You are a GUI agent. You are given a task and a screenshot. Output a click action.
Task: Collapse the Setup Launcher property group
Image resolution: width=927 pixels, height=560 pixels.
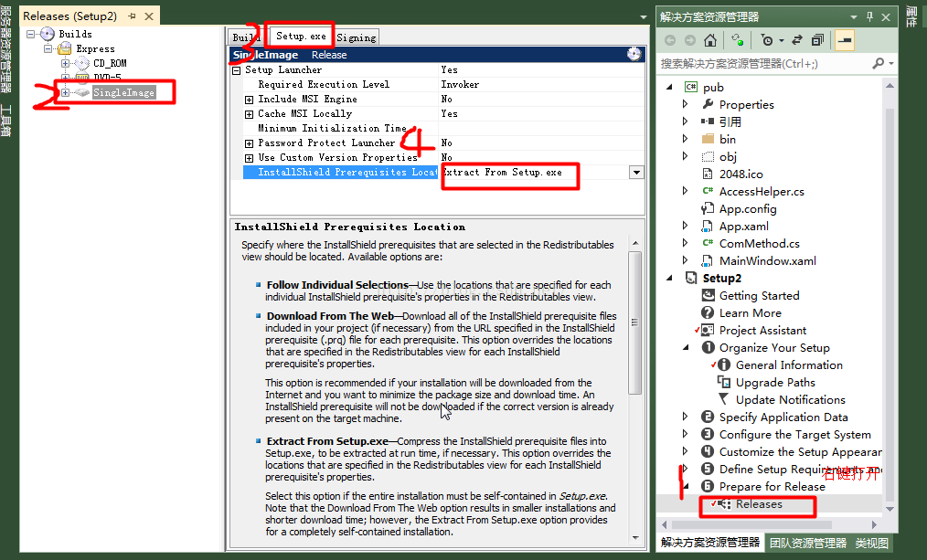237,70
